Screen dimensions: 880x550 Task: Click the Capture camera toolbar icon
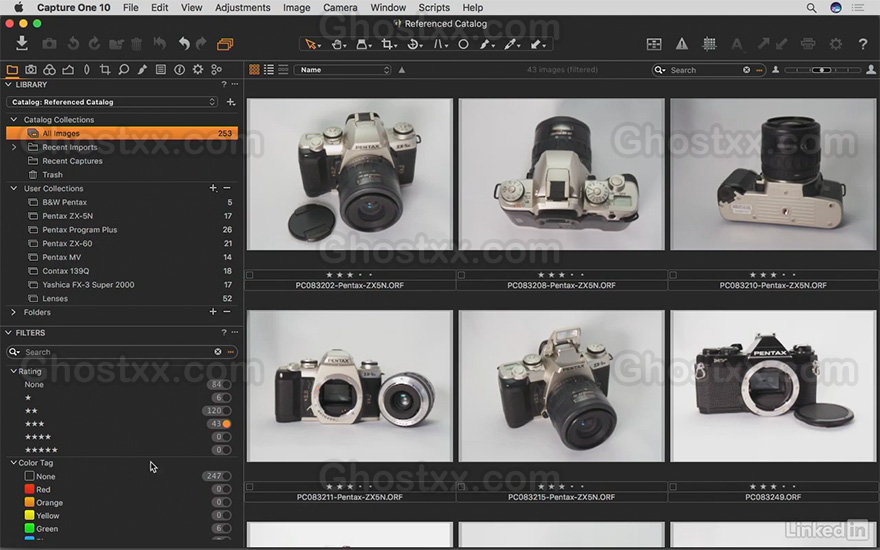pyautogui.click(x=49, y=44)
